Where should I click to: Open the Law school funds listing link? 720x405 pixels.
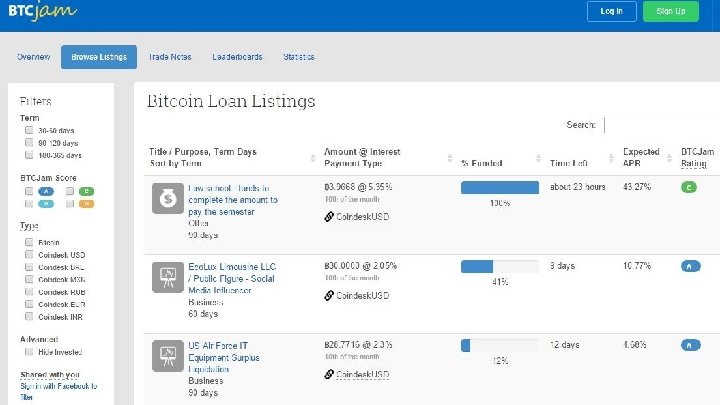[x=233, y=200]
